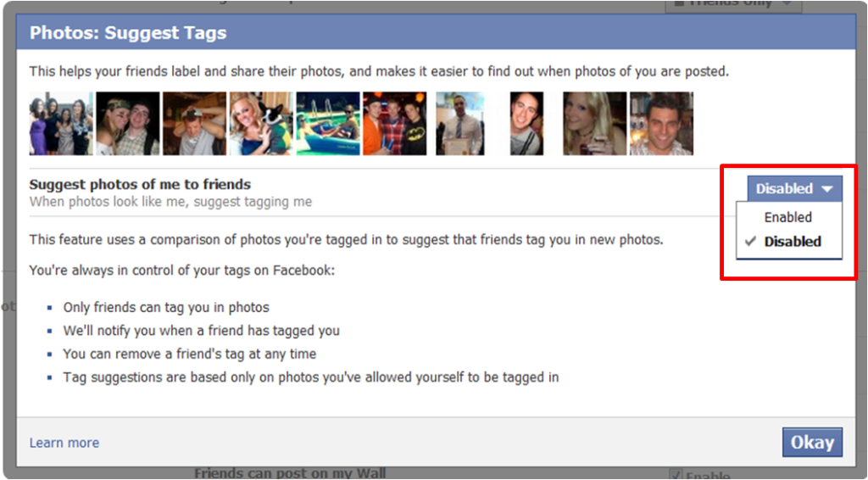Open the Learn more link

pos(64,443)
